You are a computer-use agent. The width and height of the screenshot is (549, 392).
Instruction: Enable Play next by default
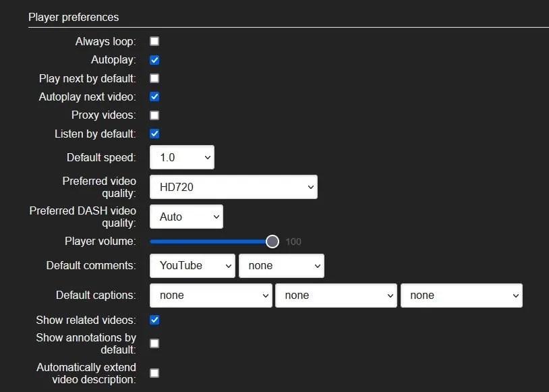click(154, 78)
